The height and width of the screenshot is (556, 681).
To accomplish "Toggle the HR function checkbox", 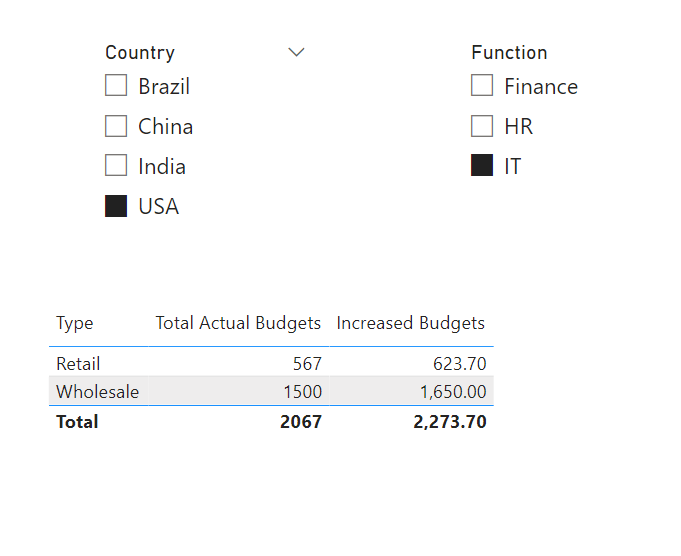I will point(482,126).
